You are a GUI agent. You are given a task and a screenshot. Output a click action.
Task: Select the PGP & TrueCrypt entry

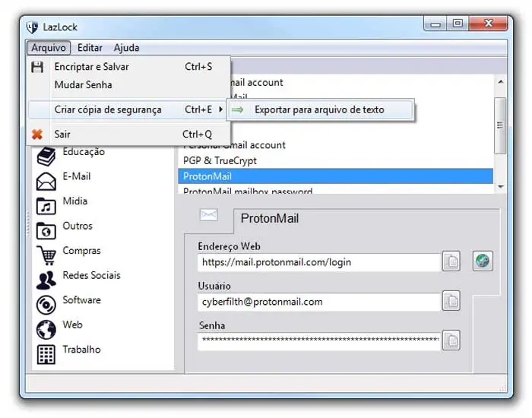(336, 160)
